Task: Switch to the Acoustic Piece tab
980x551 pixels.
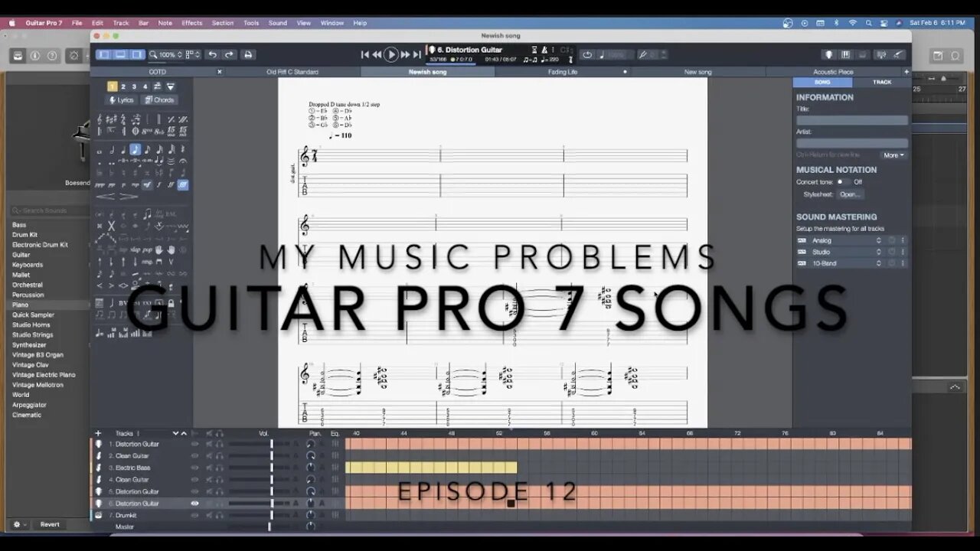Action: [833, 72]
